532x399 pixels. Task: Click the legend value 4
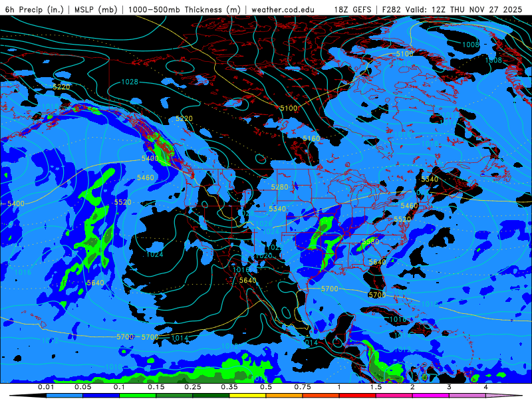point(486,387)
